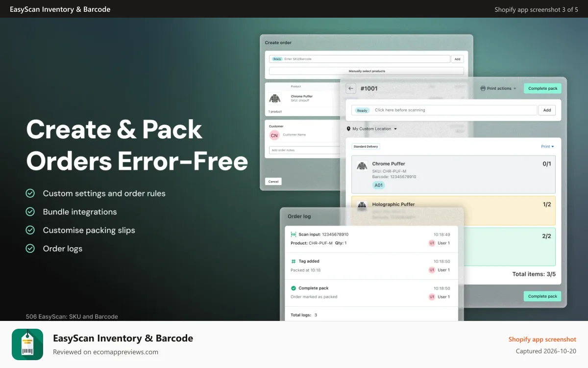The width and height of the screenshot is (588, 368).
Task: Click the hashtag icon beside Tag added
Action: tap(294, 262)
